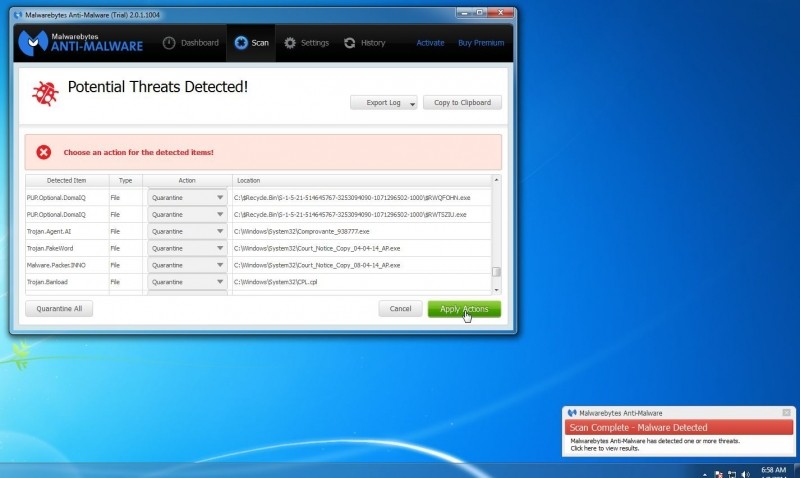Image resolution: width=800 pixels, height=478 pixels.
Task: Click the taskbar clock showing 6:58 AM
Action: 773,470
